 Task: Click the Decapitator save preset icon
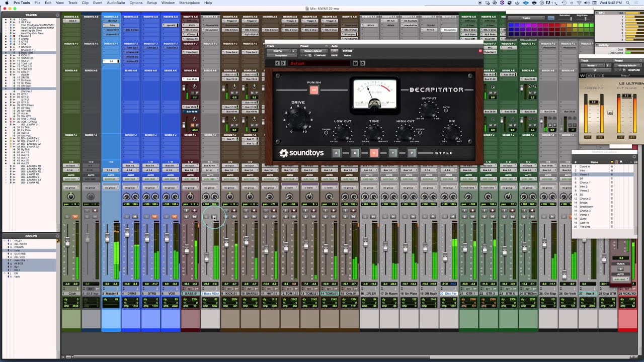tap(355, 63)
